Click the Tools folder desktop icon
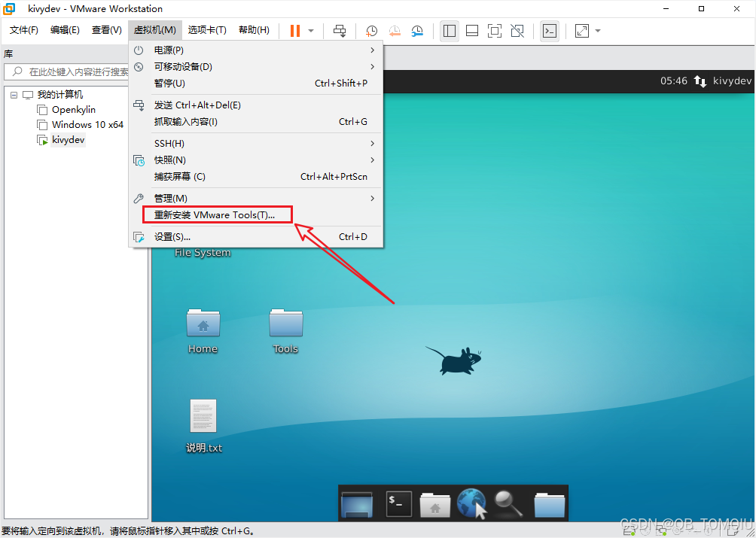Screen dimensions: 756x538 [x=286, y=331]
